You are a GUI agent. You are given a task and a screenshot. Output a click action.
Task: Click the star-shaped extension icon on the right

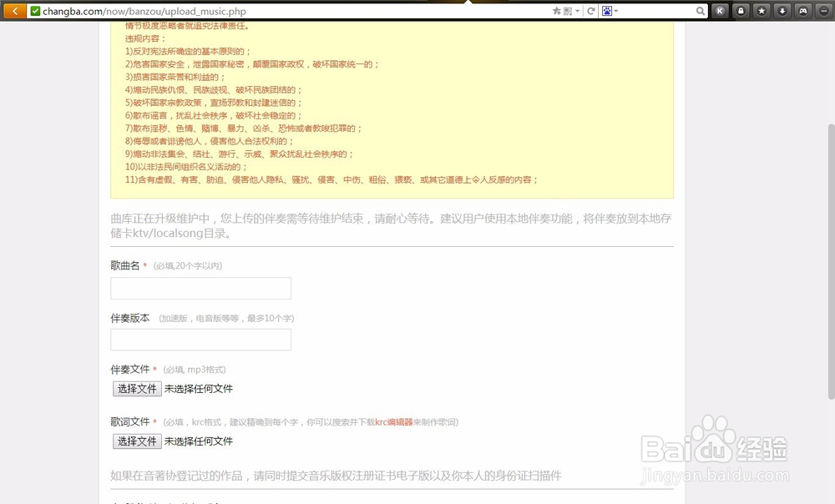tap(762, 10)
